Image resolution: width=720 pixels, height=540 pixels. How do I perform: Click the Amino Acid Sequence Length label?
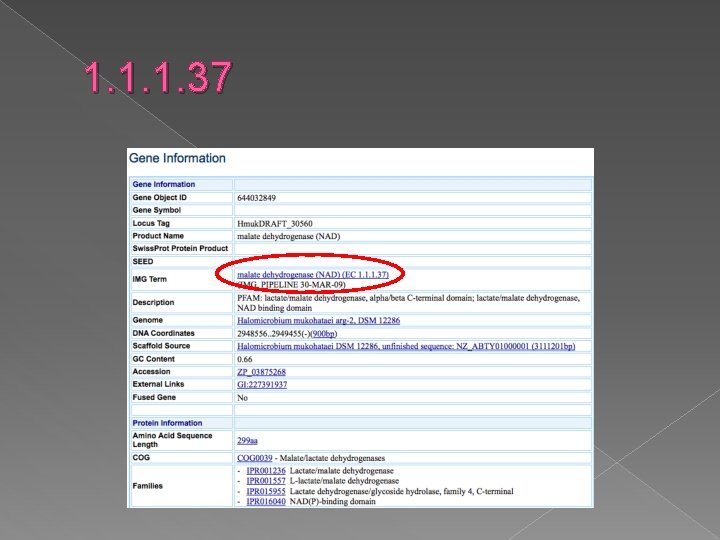172,440
